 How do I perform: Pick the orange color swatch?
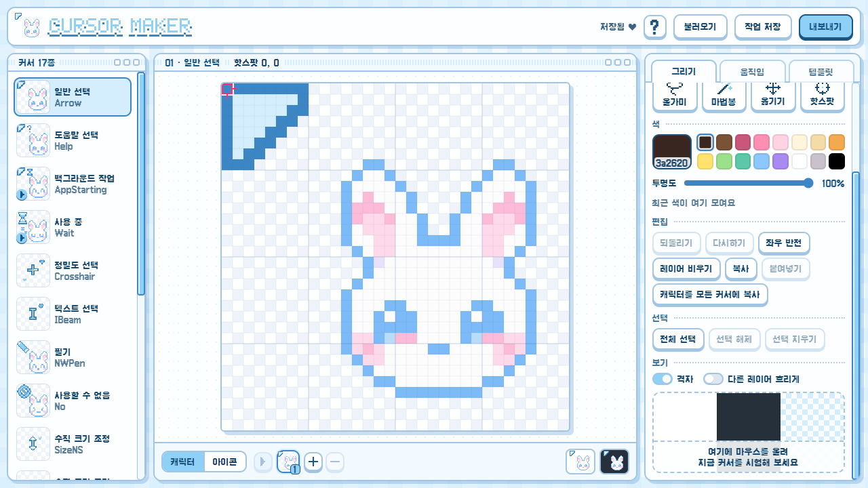(837, 142)
